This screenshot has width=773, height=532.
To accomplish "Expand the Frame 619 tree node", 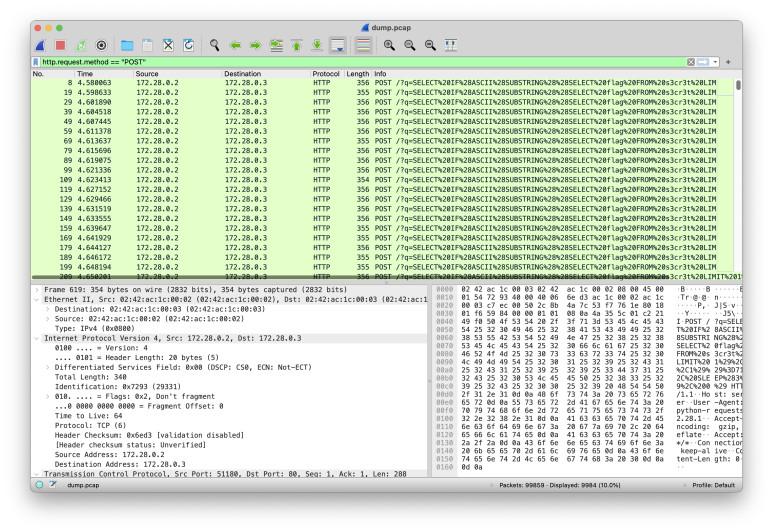I will click(37, 290).
